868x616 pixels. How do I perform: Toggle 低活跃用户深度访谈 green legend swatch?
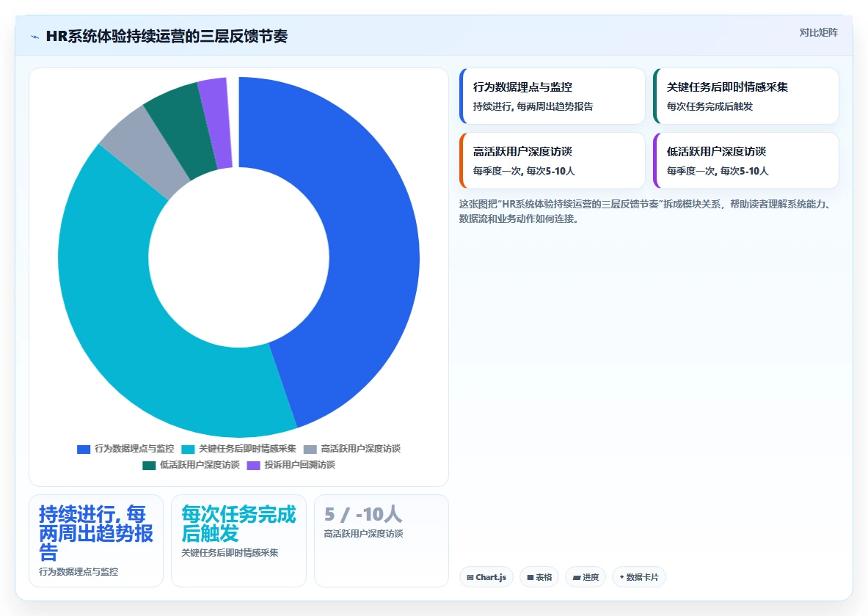pyautogui.click(x=149, y=466)
